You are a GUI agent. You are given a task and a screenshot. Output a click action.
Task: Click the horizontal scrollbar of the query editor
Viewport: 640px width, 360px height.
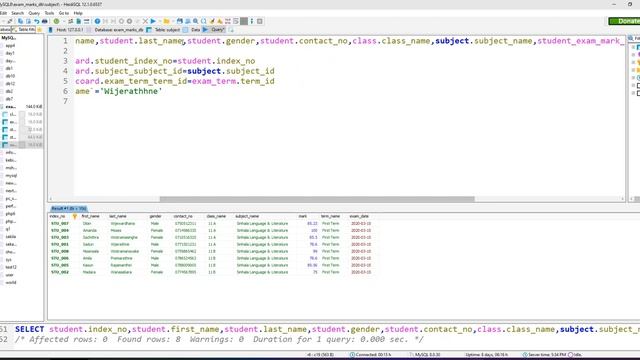pyautogui.click(x=317, y=199)
